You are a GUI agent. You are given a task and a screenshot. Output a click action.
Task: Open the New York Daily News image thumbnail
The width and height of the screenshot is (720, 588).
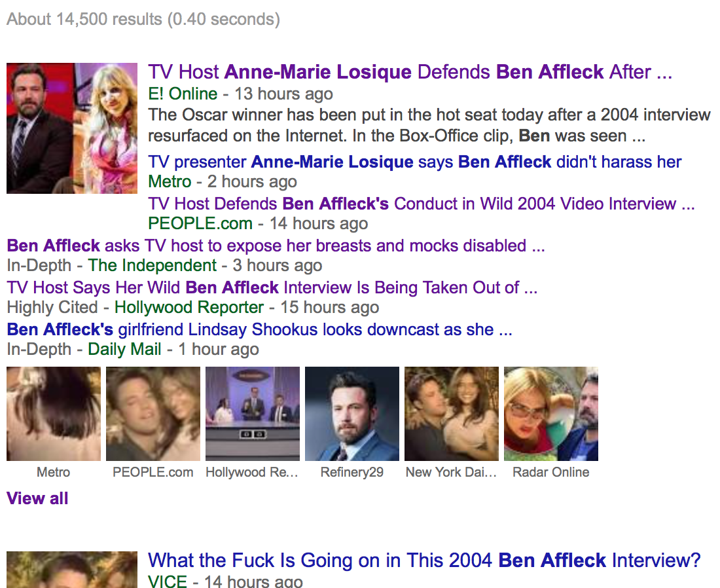(452, 413)
